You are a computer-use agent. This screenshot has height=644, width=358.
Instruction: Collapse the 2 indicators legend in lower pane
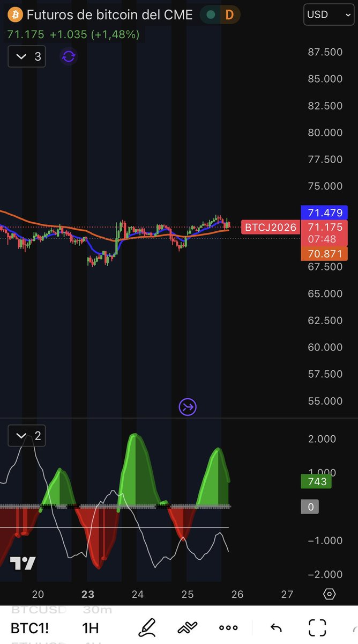click(x=27, y=436)
